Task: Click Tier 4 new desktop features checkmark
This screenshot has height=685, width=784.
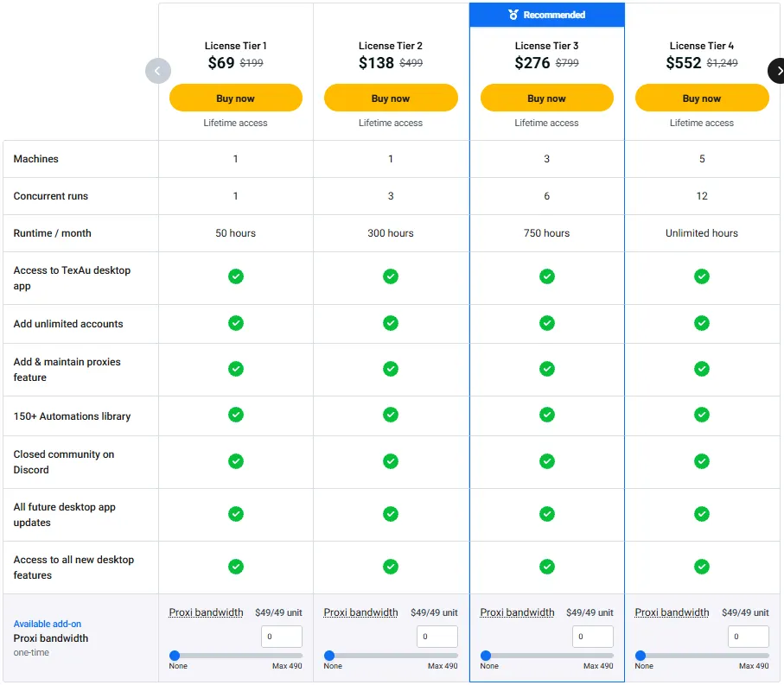Action: (x=702, y=567)
